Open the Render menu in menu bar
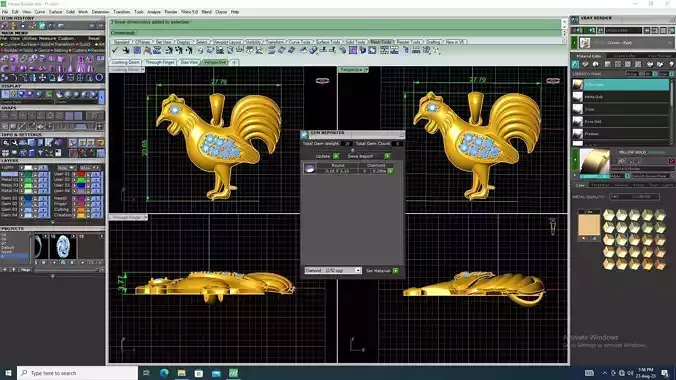676x380 pixels. pos(171,12)
